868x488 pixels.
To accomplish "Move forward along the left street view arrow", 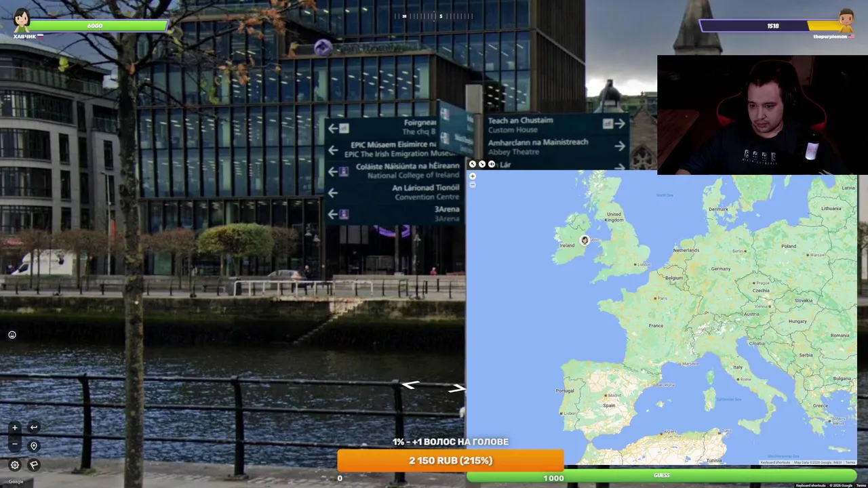I will click(x=410, y=385).
